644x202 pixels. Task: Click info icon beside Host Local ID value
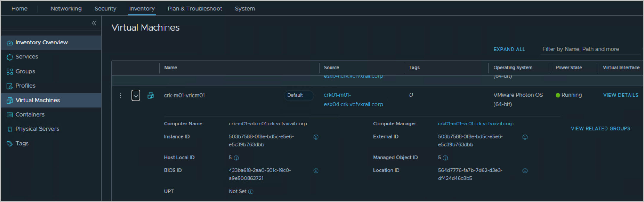tap(236, 158)
